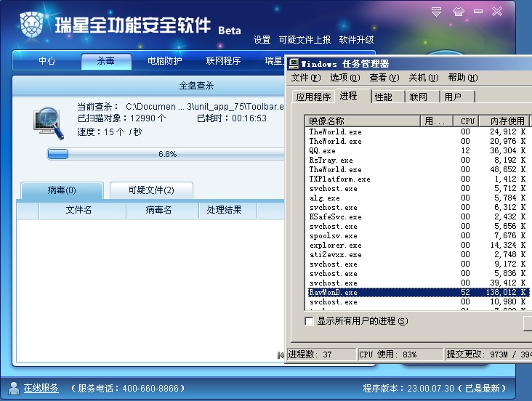Click the 全盘查杀 panel heading
This screenshot has width=532, height=401.
click(x=196, y=86)
